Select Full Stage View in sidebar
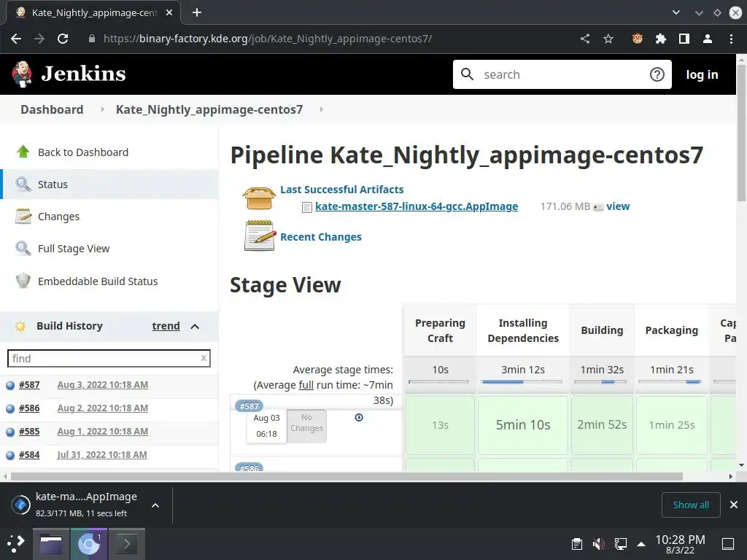The image size is (747, 560). (73, 249)
